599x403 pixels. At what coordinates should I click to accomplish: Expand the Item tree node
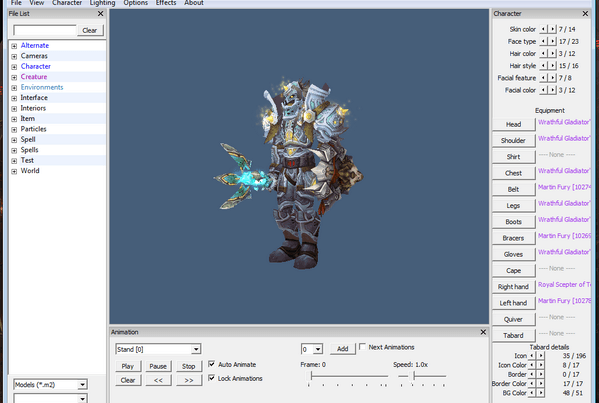point(14,119)
